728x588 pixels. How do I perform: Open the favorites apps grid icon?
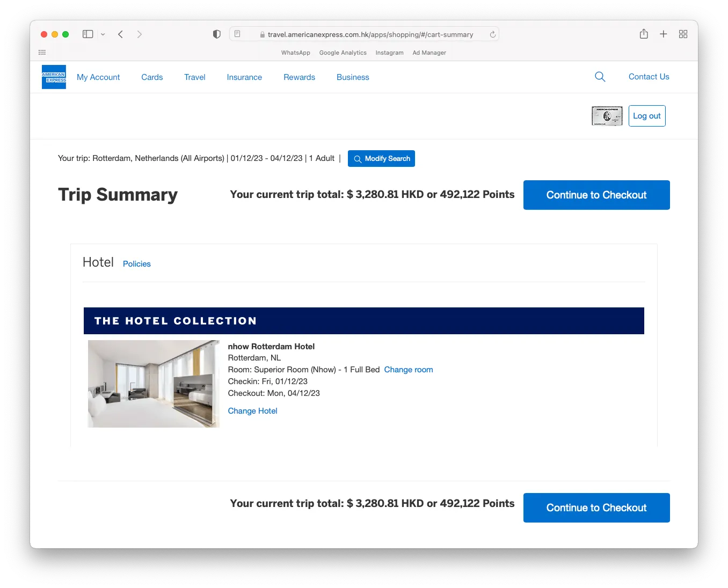click(x=42, y=52)
